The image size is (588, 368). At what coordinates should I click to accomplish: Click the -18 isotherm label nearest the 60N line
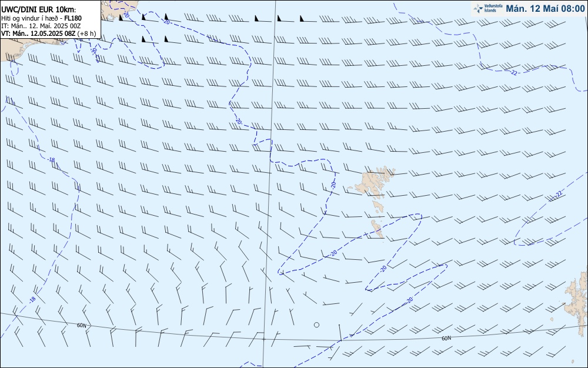tap(32, 299)
